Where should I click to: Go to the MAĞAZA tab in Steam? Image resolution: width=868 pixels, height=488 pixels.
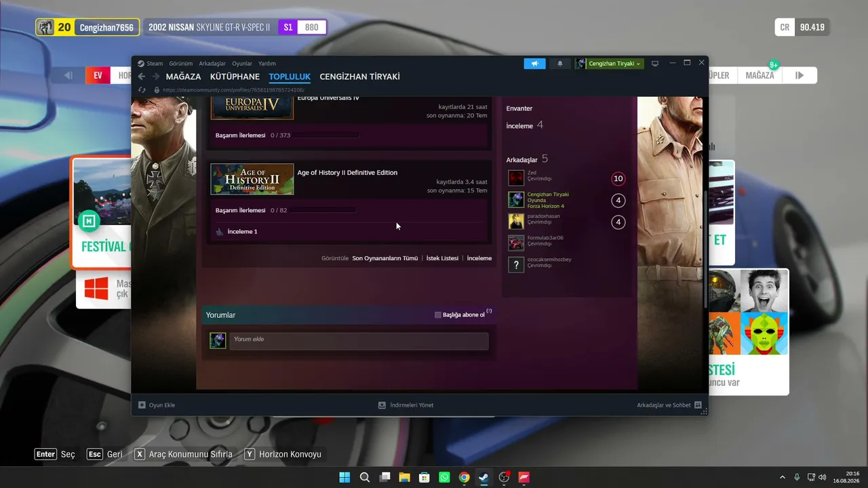pos(183,77)
